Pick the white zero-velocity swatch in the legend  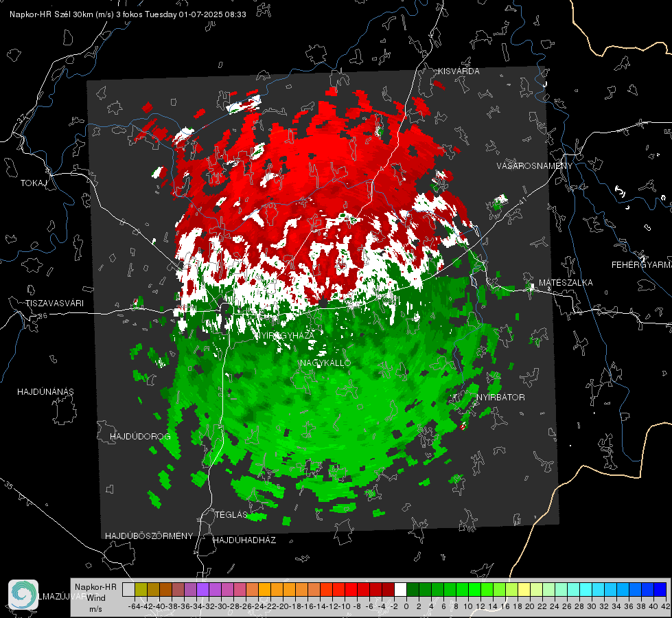[400, 589]
